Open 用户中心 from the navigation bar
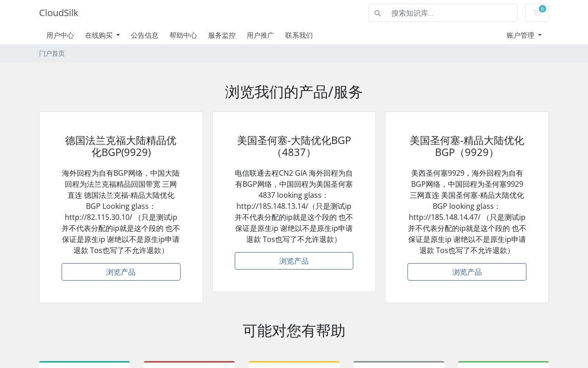 [x=60, y=35]
